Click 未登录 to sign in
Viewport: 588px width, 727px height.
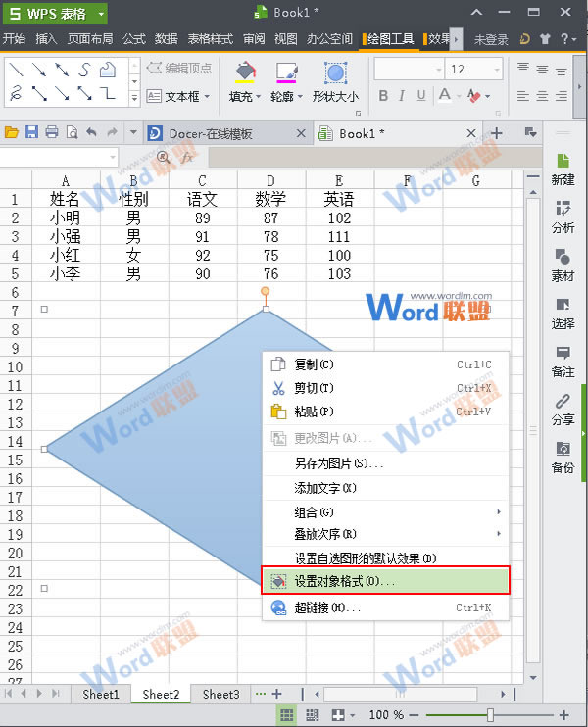coord(491,39)
